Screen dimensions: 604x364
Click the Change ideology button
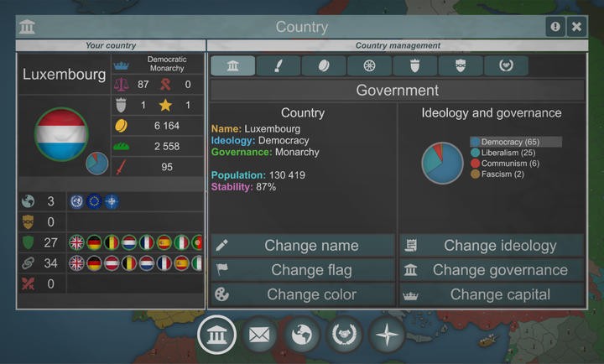coord(492,246)
